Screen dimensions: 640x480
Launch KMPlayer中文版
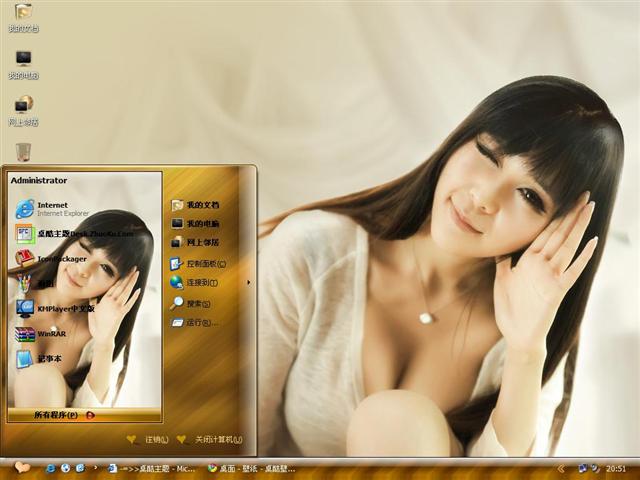[x=55, y=309]
